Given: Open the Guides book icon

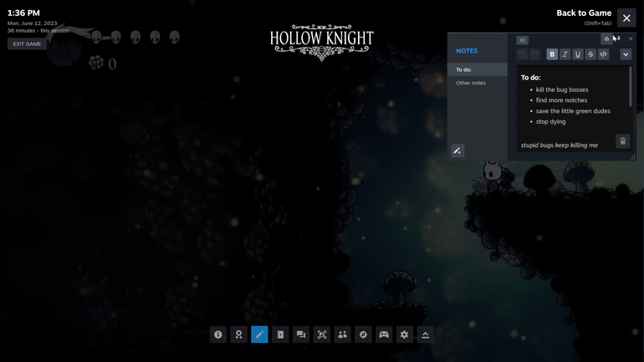Looking at the screenshot, I should (x=280, y=334).
